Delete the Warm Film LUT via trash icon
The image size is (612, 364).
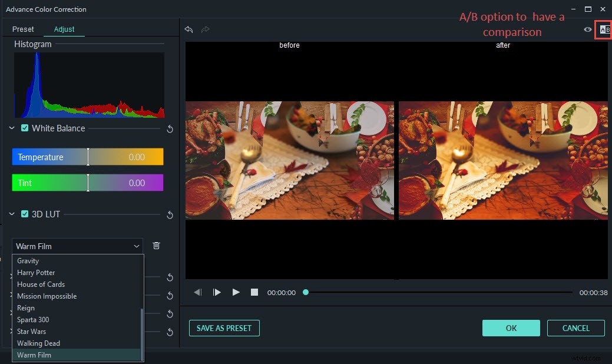point(156,246)
